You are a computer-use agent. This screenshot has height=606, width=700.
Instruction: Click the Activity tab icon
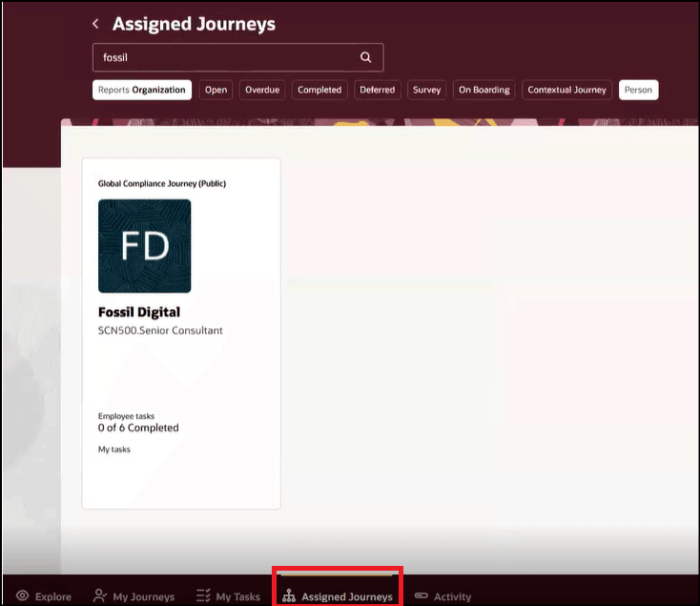(421, 596)
